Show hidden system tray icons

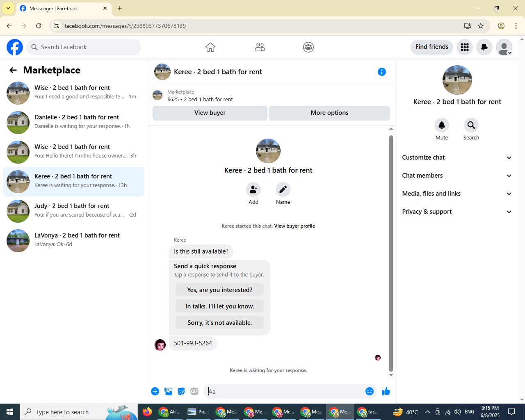point(428,412)
